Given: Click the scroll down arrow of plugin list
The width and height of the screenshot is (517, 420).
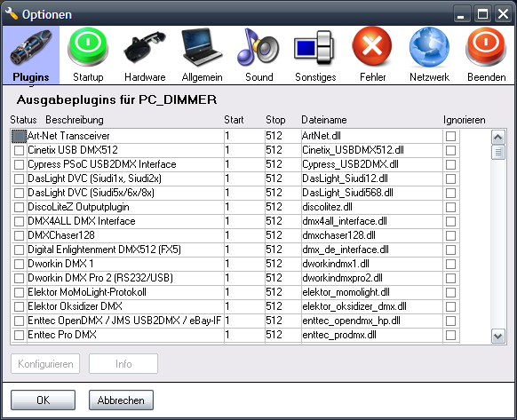Looking at the screenshot, I should [497, 337].
